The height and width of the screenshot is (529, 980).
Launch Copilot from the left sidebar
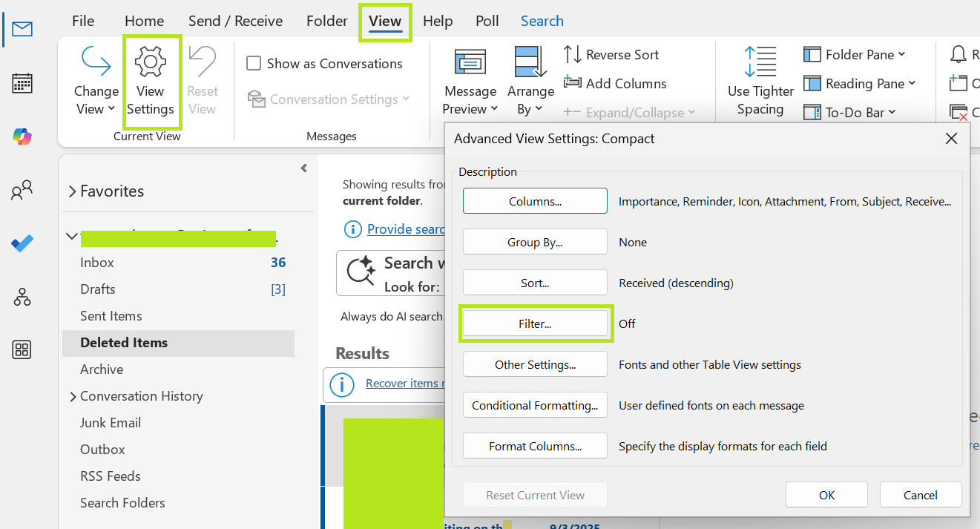tap(22, 137)
